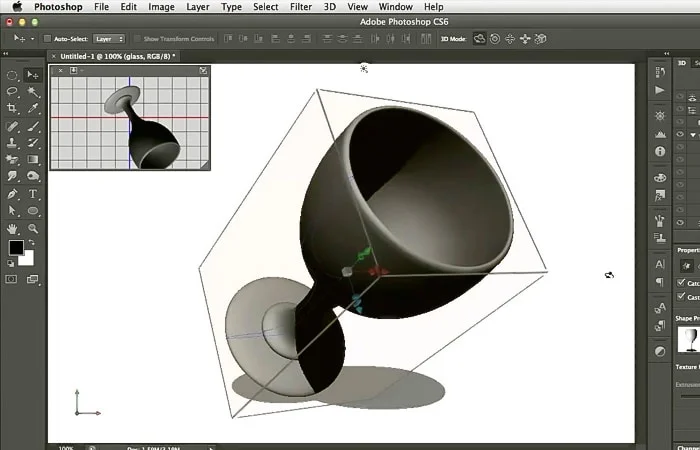Close the secondary 3D view window
This screenshot has height=450, width=700.
tap(60, 71)
